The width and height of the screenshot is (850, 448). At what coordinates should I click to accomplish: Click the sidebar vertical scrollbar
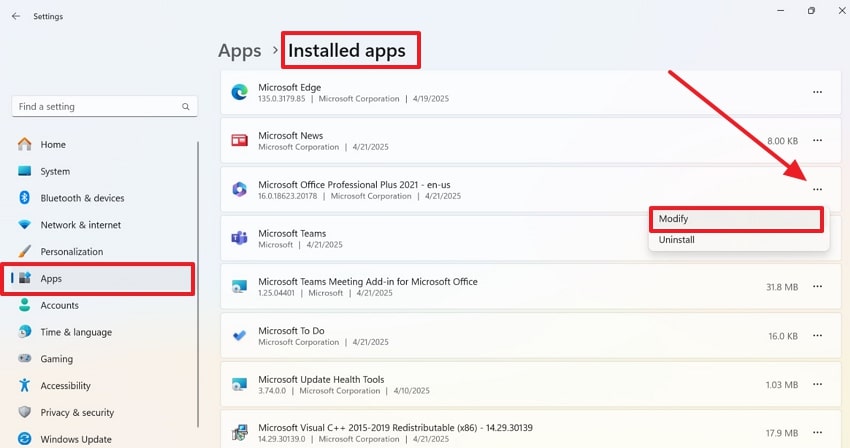click(x=198, y=285)
